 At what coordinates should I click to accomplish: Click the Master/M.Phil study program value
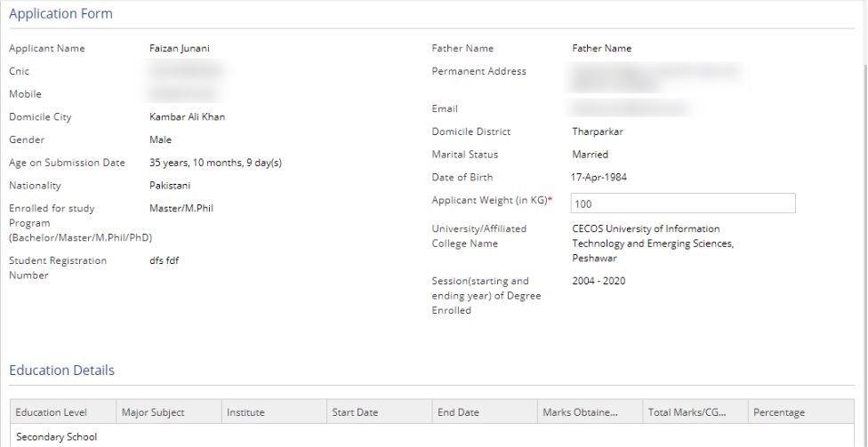(x=181, y=208)
